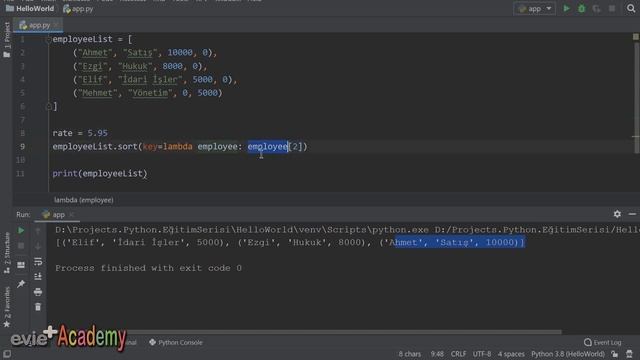Click the Stop square in Run panel

[x=21, y=246]
